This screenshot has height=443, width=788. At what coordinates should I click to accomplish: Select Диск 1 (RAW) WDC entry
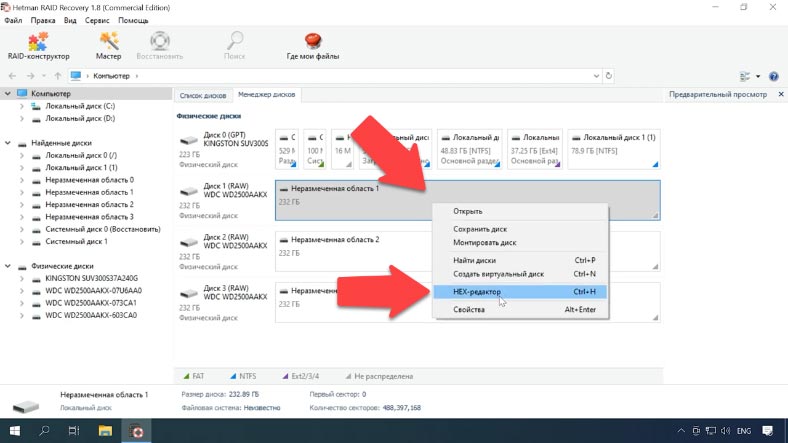tap(224, 200)
